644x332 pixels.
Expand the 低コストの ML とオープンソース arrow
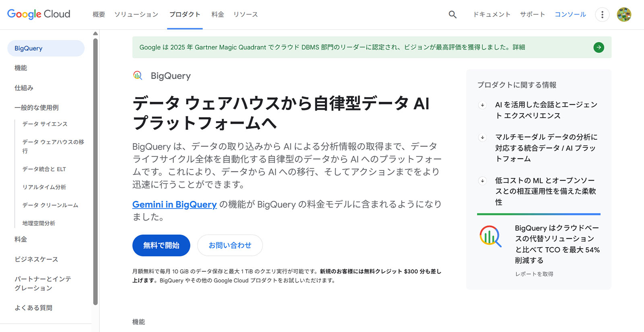coord(482,181)
